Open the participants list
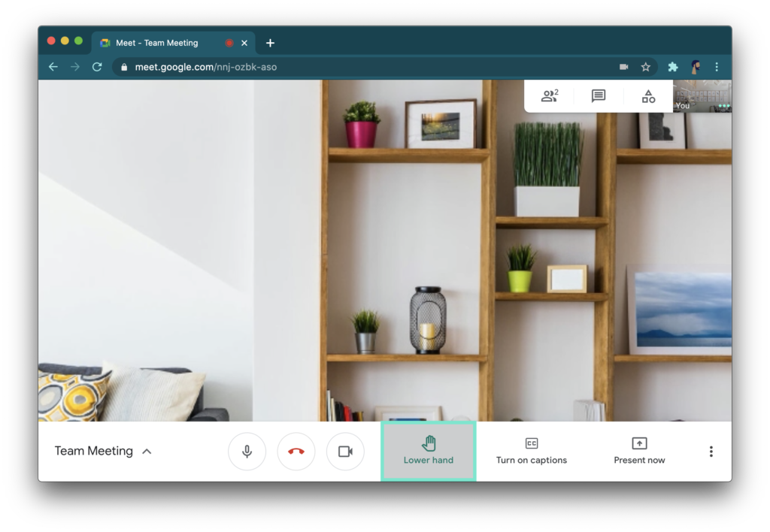The width and height of the screenshot is (770, 532). 549,95
